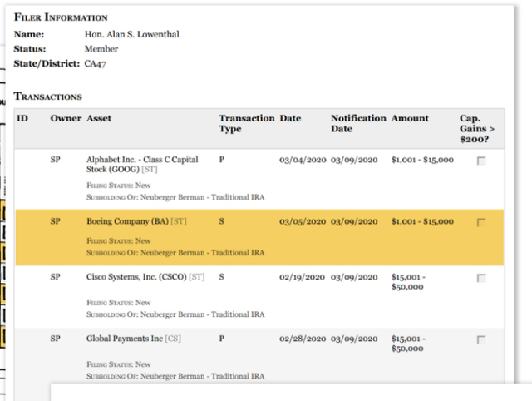Click the 03/05/2020 transaction date

point(303,222)
